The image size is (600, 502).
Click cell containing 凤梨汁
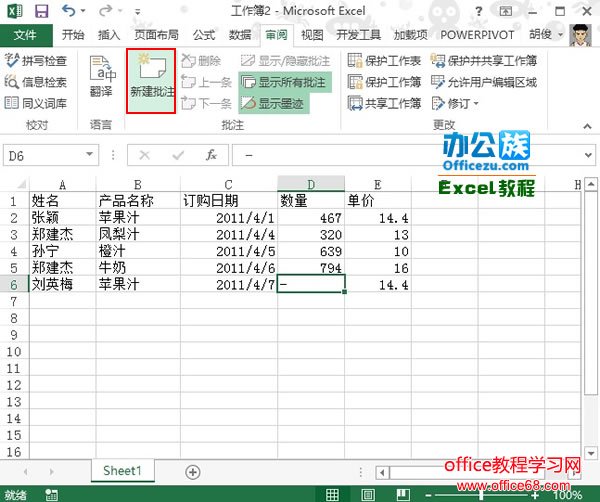click(x=138, y=234)
